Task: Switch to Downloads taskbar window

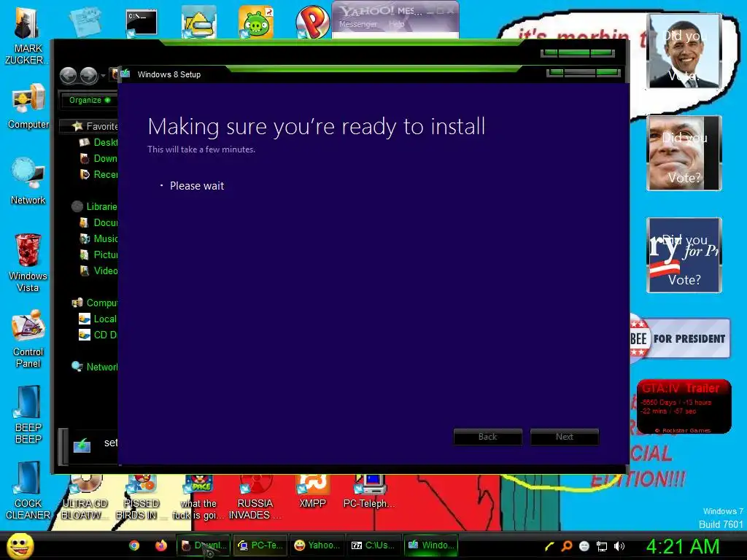Action: 204,545
